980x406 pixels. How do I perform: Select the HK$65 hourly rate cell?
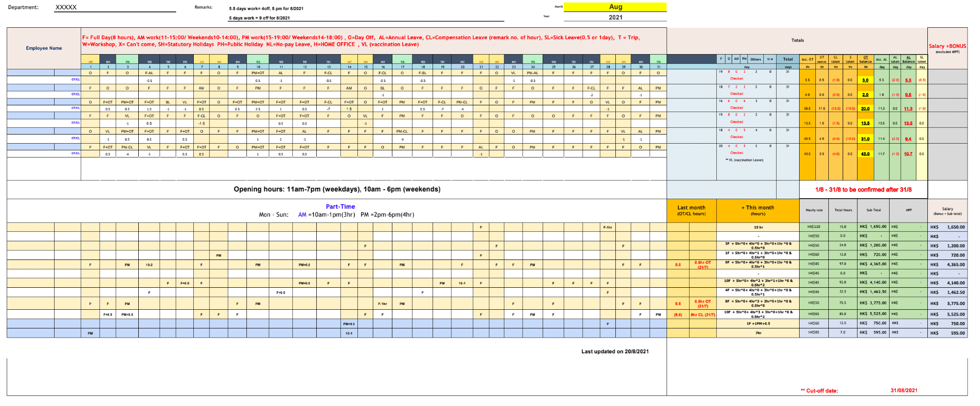point(814,314)
